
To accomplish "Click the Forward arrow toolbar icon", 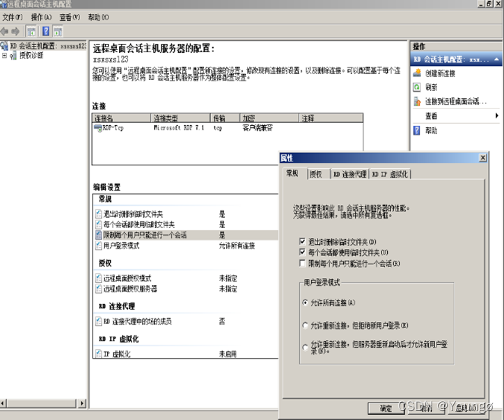I will point(15,31).
